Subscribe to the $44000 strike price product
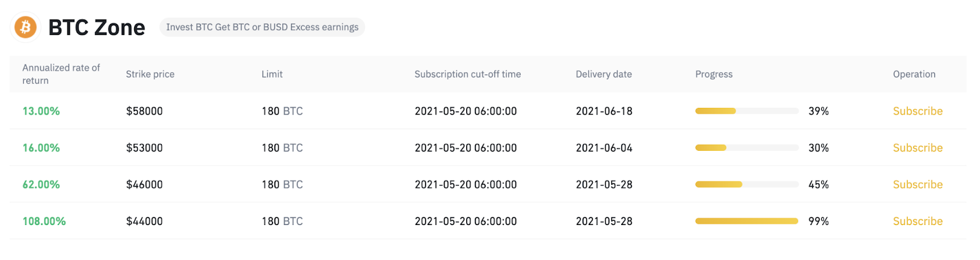980x260 pixels. coord(917,221)
